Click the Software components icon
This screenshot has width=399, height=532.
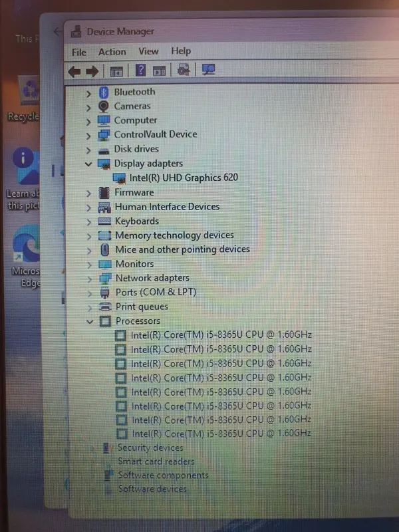point(108,475)
